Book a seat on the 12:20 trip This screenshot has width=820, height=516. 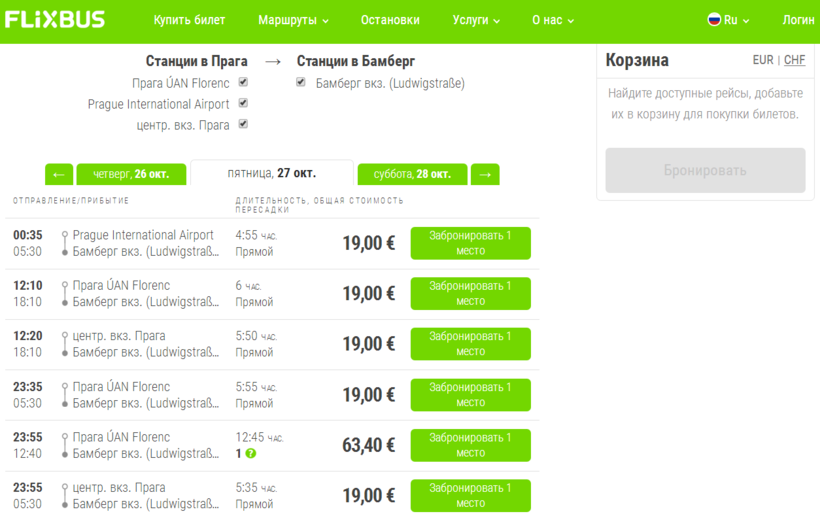(x=471, y=343)
